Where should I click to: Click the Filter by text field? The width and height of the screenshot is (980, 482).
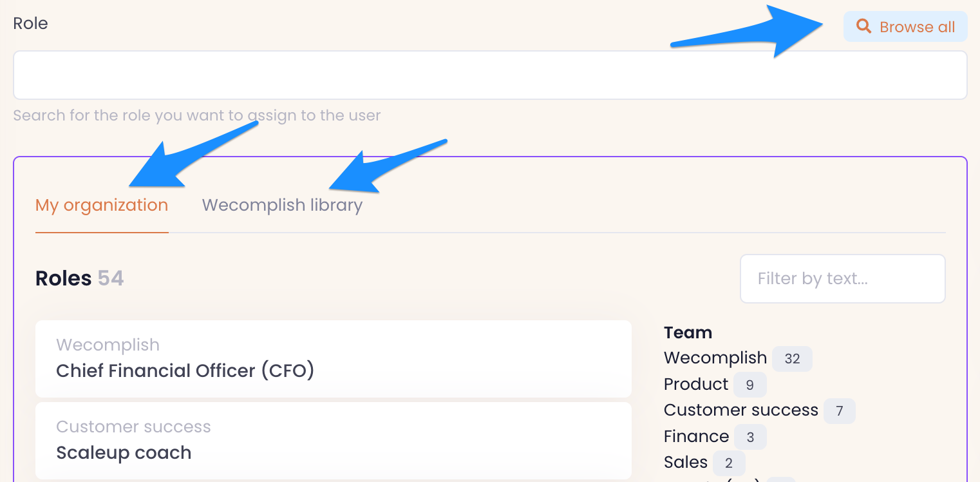click(x=842, y=278)
